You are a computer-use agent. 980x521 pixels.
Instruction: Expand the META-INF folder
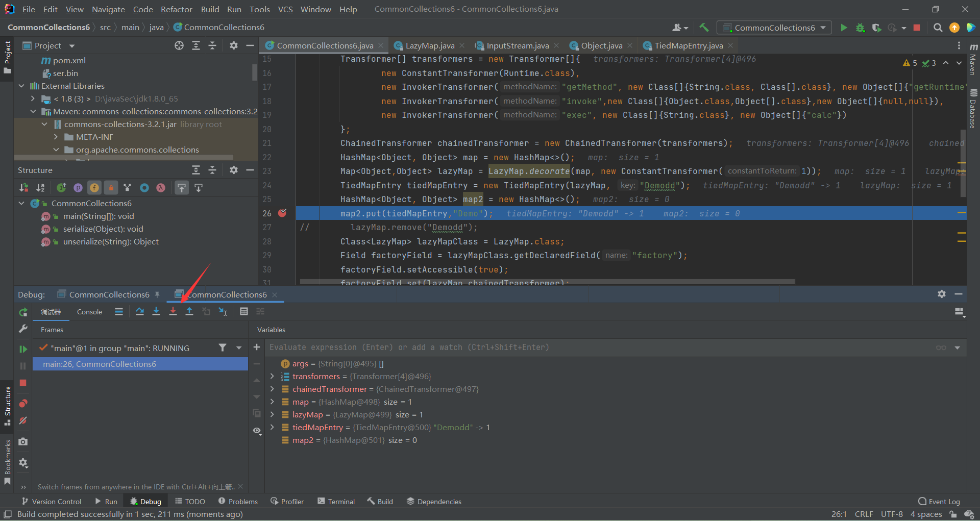click(x=56, y=137)
